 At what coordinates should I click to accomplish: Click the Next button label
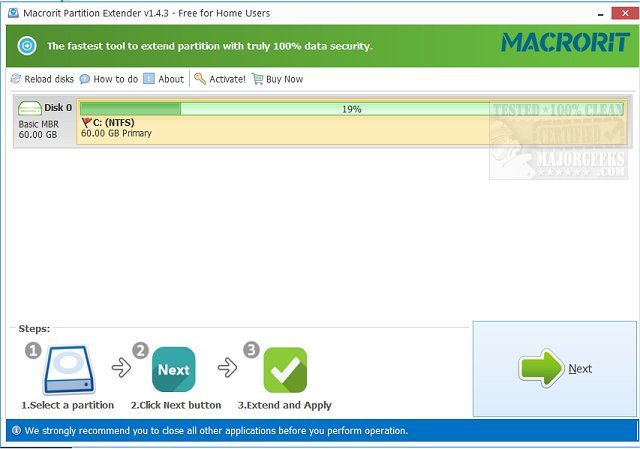(580, 369)
